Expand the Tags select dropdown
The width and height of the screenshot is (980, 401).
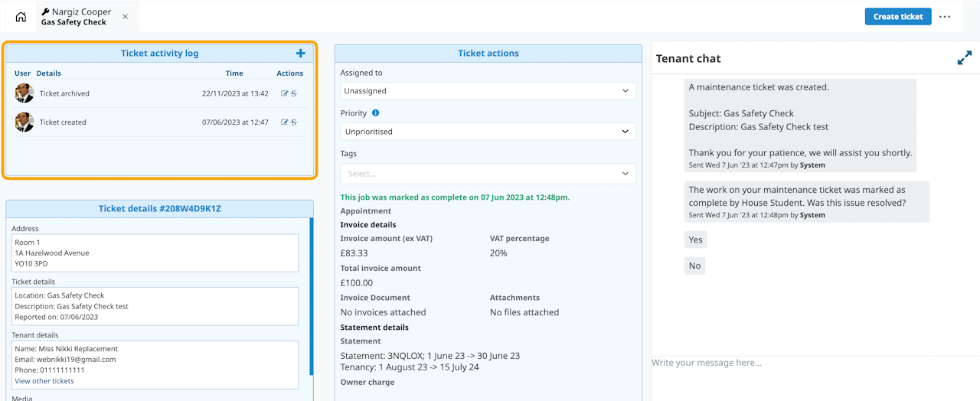tap(488, 174)
